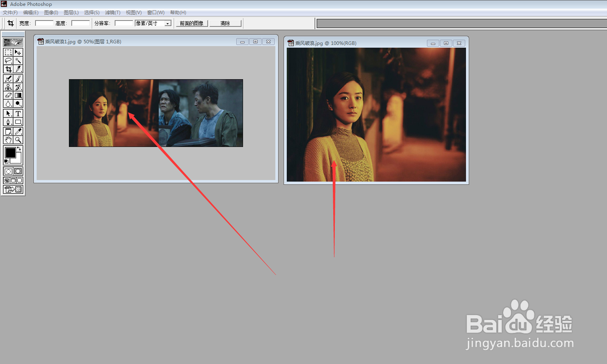Screen dimensions: 607x364
Task: Open the 图层(L) menu
Action: click(x=71, y=13)
